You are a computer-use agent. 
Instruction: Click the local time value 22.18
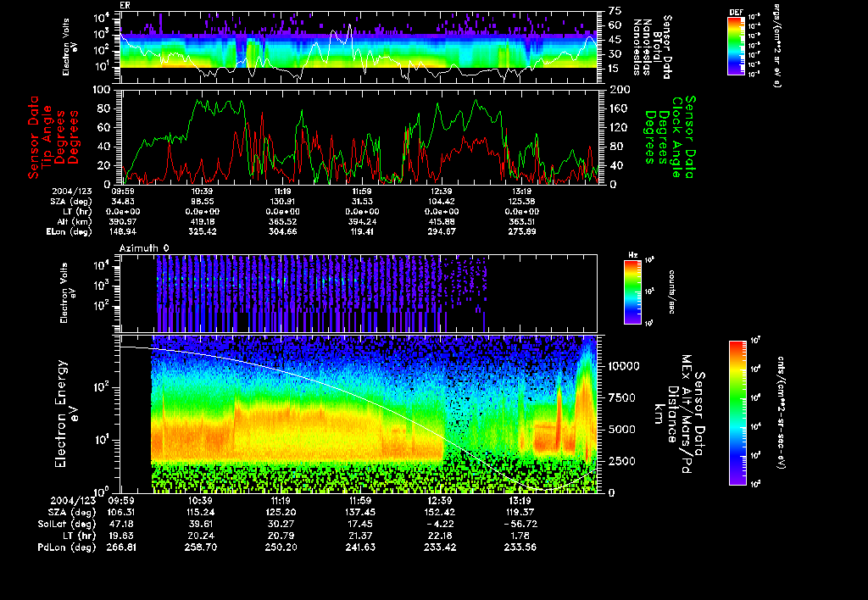click(441, 536)
